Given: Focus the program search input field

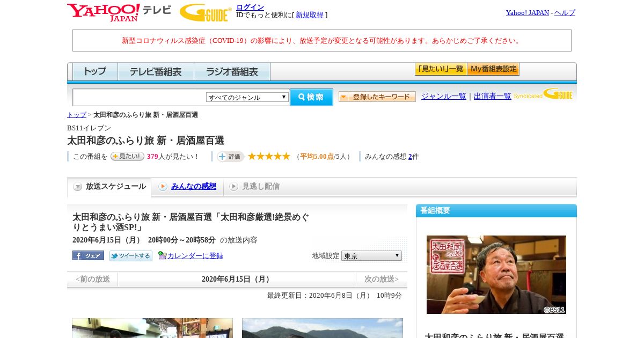Looking at the screenshot, I should pyautogui.click(x=140, y=97).
